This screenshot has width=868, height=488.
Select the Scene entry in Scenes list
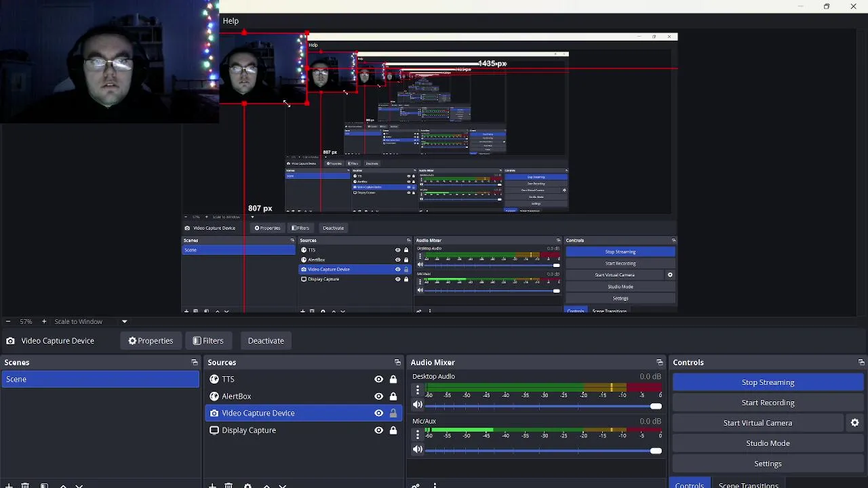point(100,379)
